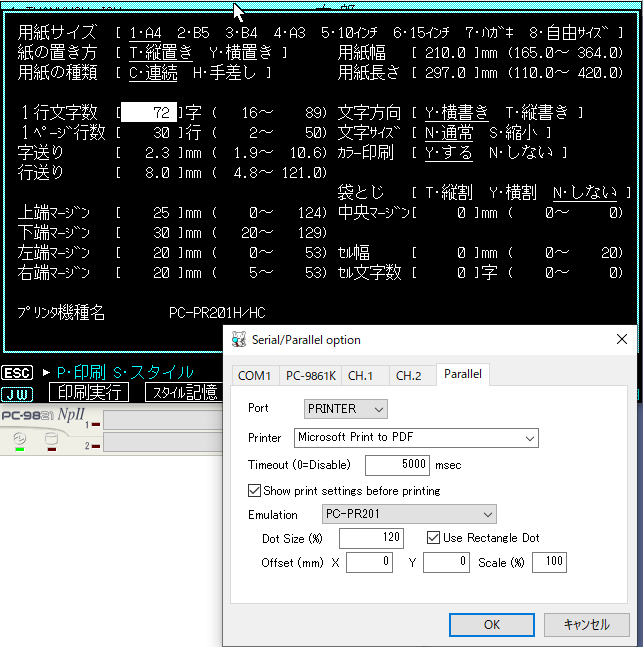Open Emulation dropdown set to PC-PR201

click(410, 514)
